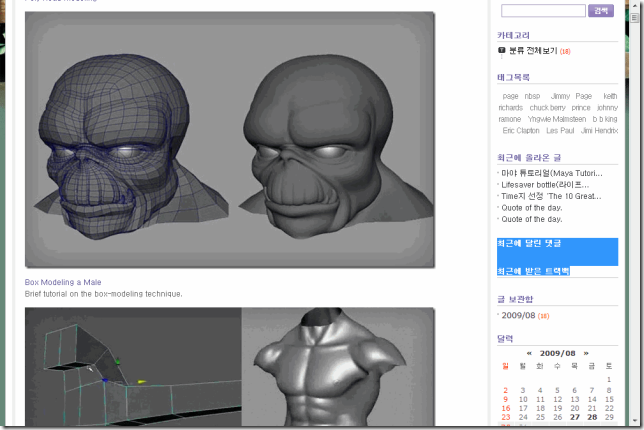Open recent post 'Time지 선정 The 10 Great...'
This screenshot has width=644, height=430.
pos(551,196)
